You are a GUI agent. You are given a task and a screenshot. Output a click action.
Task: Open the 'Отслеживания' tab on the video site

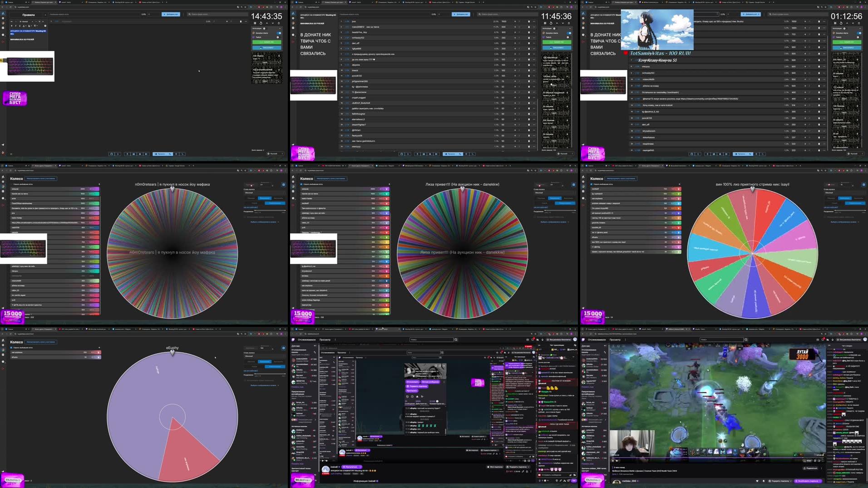point(306,340)
